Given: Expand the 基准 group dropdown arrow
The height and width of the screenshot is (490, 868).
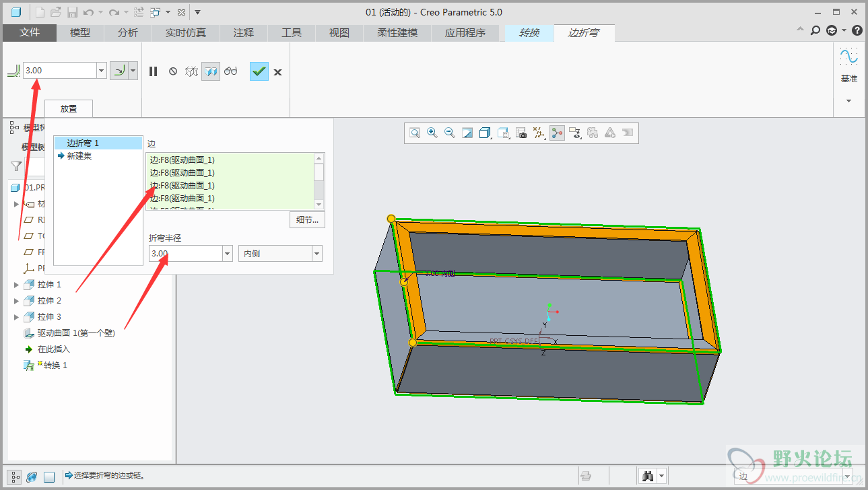Looking at the screenshot, I should [848, 101].
